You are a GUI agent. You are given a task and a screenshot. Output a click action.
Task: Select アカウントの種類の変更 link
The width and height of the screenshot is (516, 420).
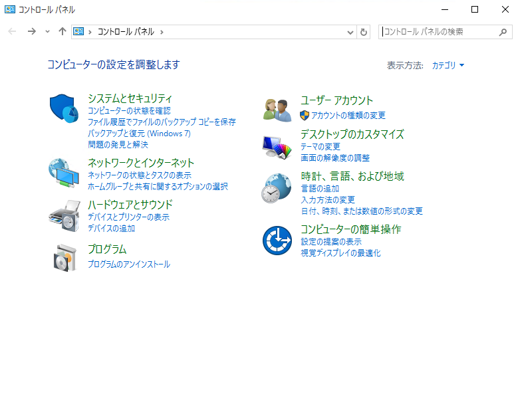[348, 116]
